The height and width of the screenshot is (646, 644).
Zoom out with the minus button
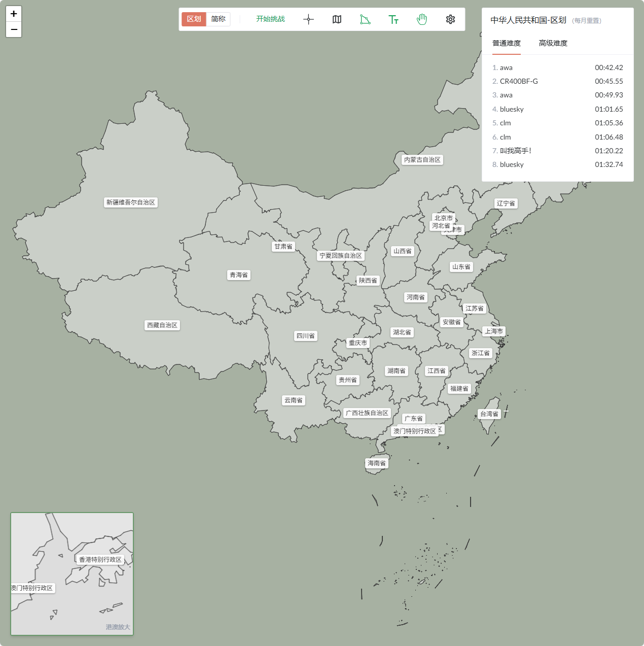click(x=14, y=29)
